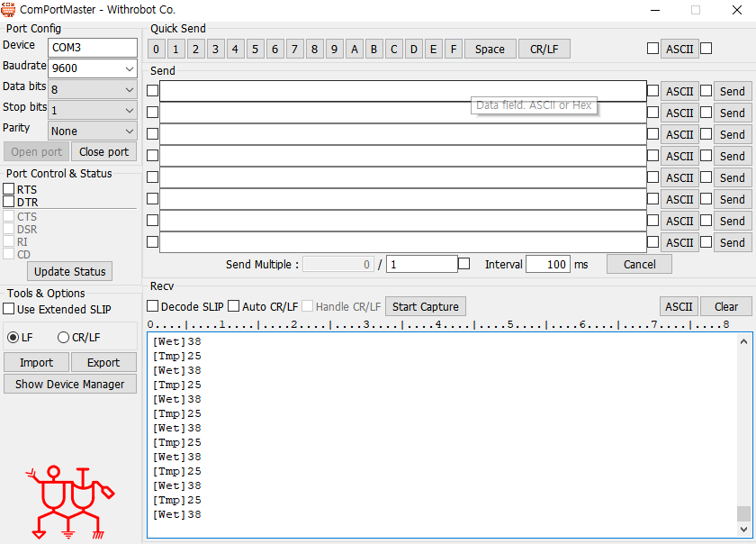Click the Close port button
Viewport: 756px width, 544px height.
pos(104,151)
